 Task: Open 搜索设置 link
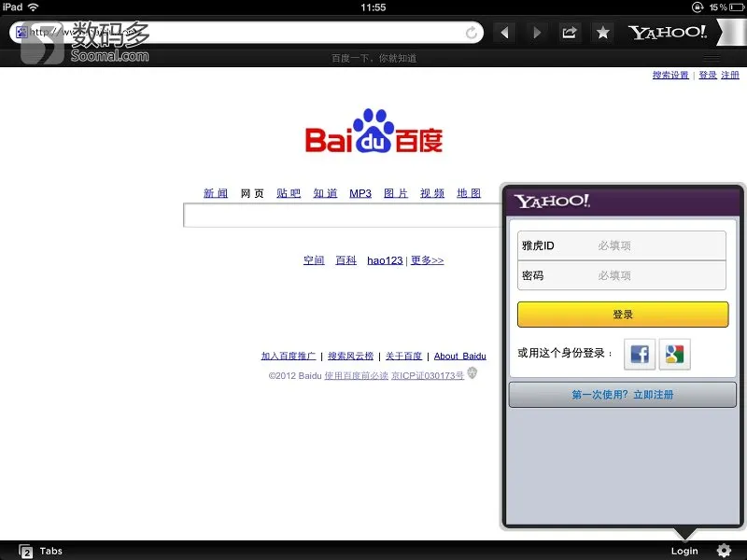[x=670, y=75]
